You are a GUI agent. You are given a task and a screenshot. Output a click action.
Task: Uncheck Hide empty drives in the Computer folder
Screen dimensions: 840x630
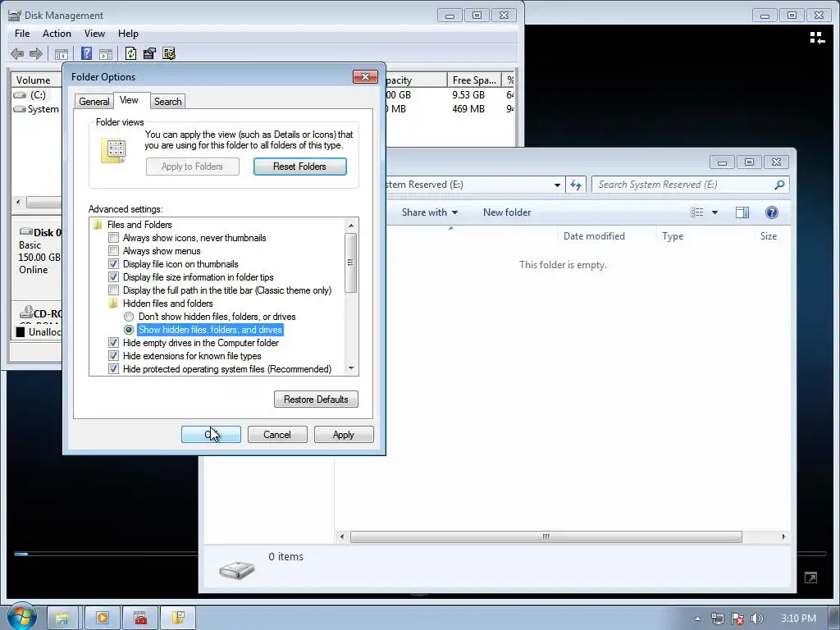point(113,343)
